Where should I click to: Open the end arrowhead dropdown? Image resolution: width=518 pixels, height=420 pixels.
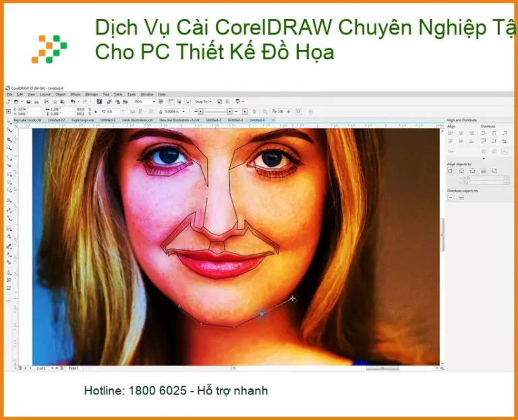(x=245, y=112)
